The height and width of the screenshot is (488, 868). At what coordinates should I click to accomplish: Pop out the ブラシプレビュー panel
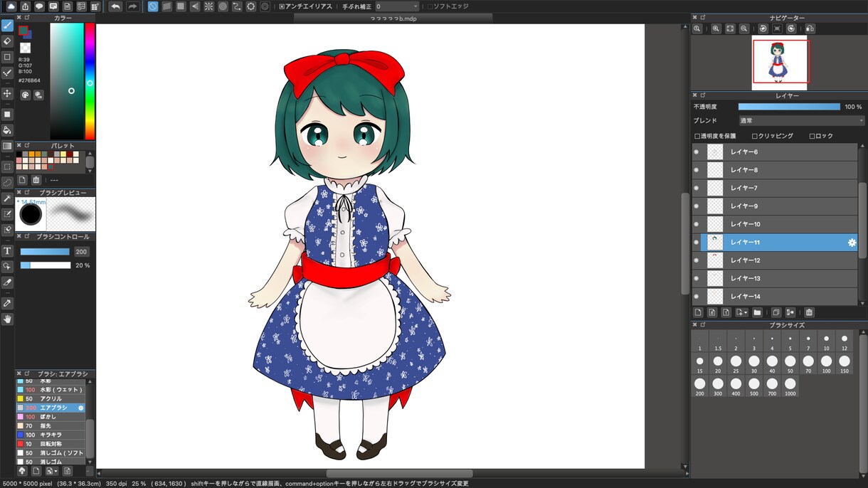tap(26, 192)
